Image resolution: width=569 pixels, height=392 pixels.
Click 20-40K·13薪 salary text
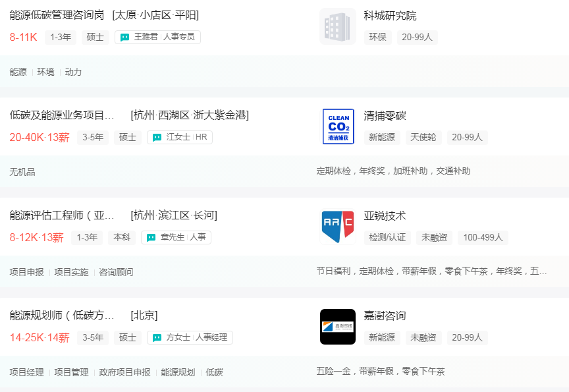(40, 138)
